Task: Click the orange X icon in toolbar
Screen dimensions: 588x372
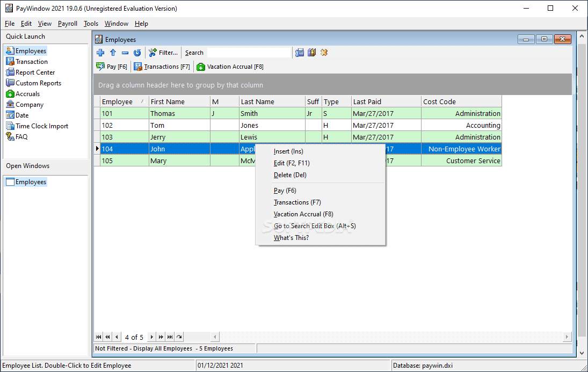Action: point(324,53)
